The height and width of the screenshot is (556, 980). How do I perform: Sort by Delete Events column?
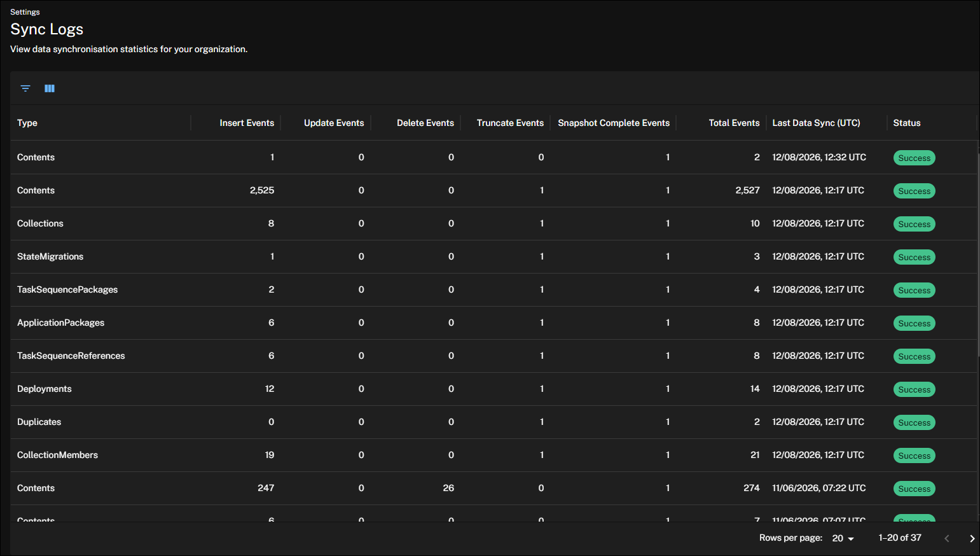425,123
